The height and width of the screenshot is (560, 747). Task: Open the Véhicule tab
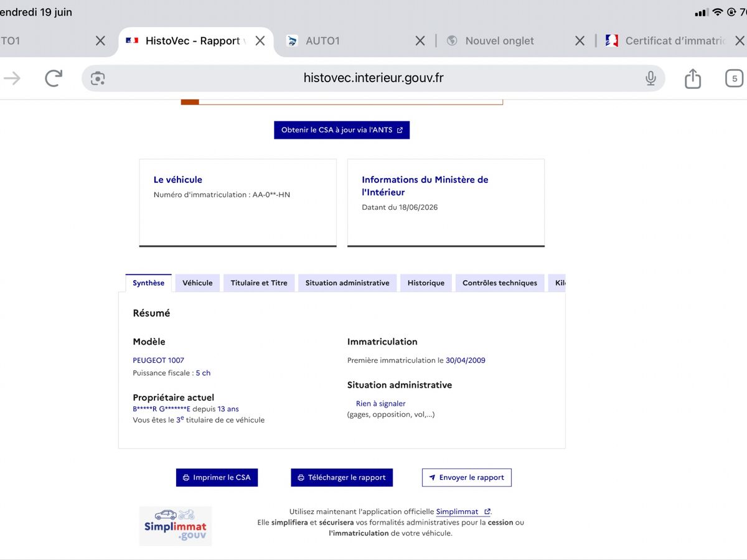click(x=197, y=283)
